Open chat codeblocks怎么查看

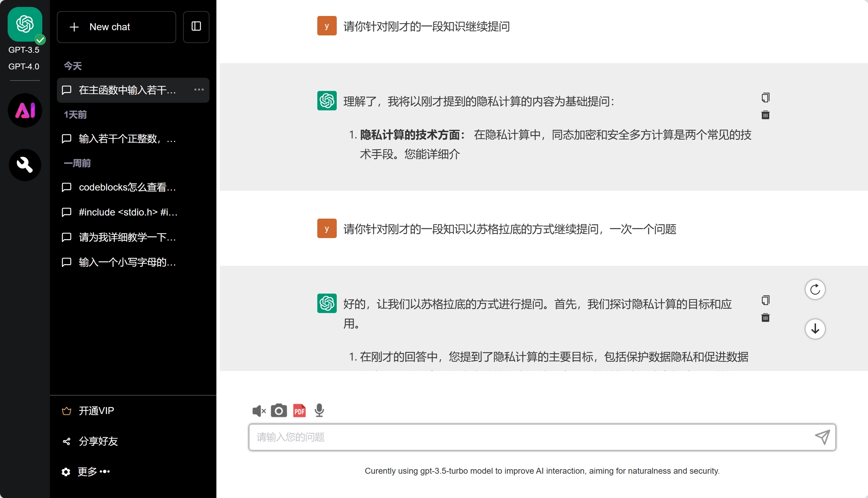(127, 187)
